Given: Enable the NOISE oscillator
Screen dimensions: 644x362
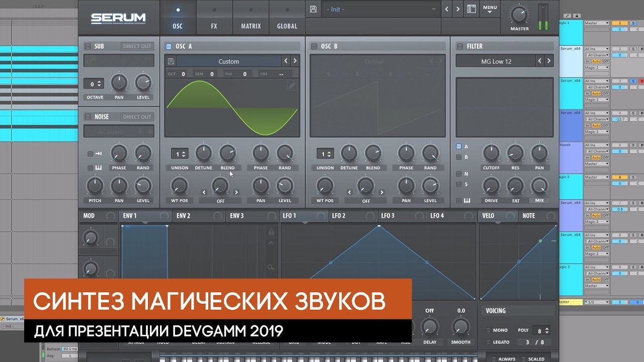Looking at the screenshot, I should click(x=88, y=117).
